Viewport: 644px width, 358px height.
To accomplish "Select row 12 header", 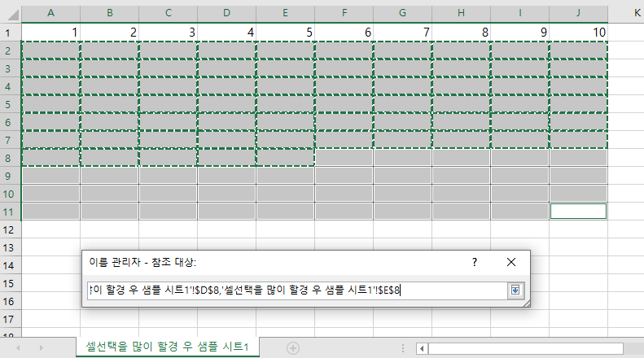I will click(11, 229).
